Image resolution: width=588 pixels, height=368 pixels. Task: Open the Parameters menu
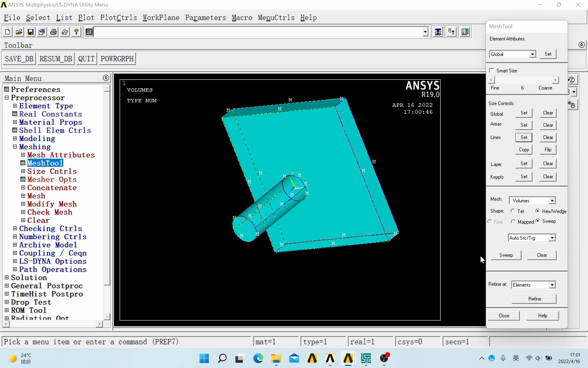click(206, 18)
